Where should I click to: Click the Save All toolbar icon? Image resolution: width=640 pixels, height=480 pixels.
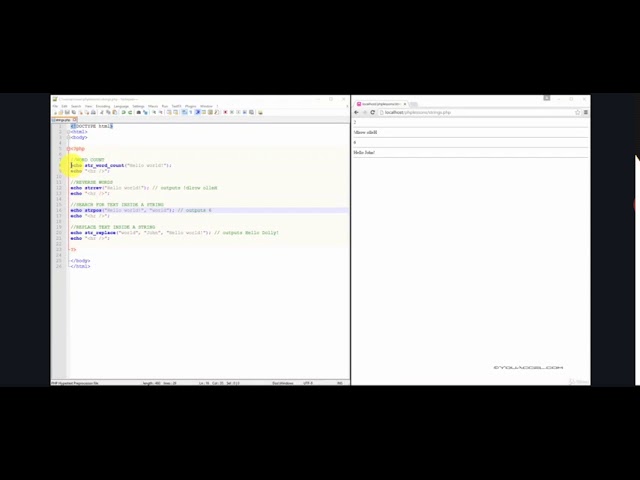click(x=73, y=112)
